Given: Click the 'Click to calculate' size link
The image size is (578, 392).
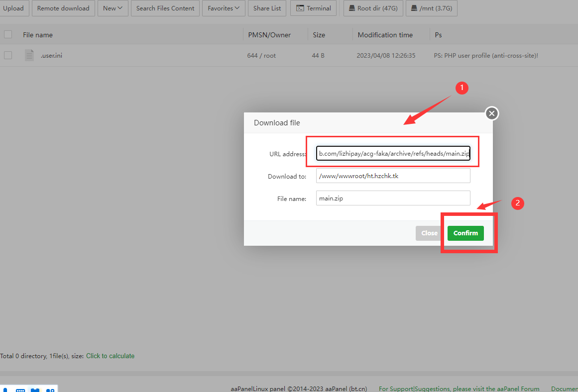Looking at the screenshot, I should click(x=110, y=356).
